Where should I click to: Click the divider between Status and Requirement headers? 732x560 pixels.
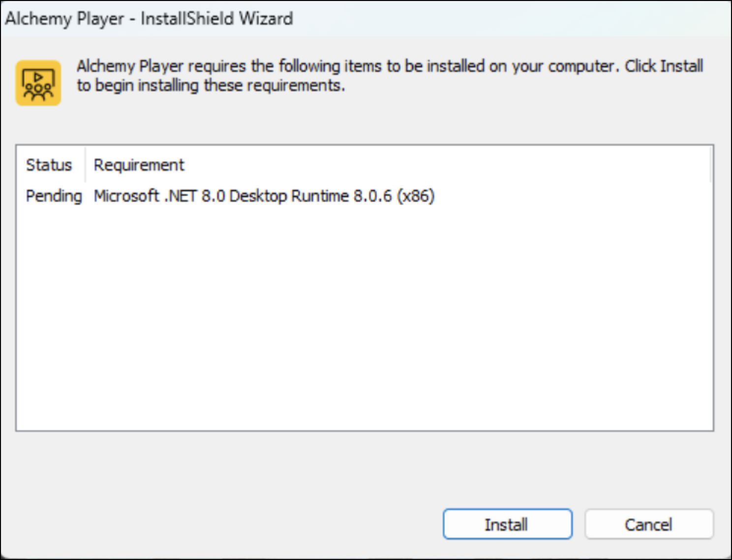86,165
